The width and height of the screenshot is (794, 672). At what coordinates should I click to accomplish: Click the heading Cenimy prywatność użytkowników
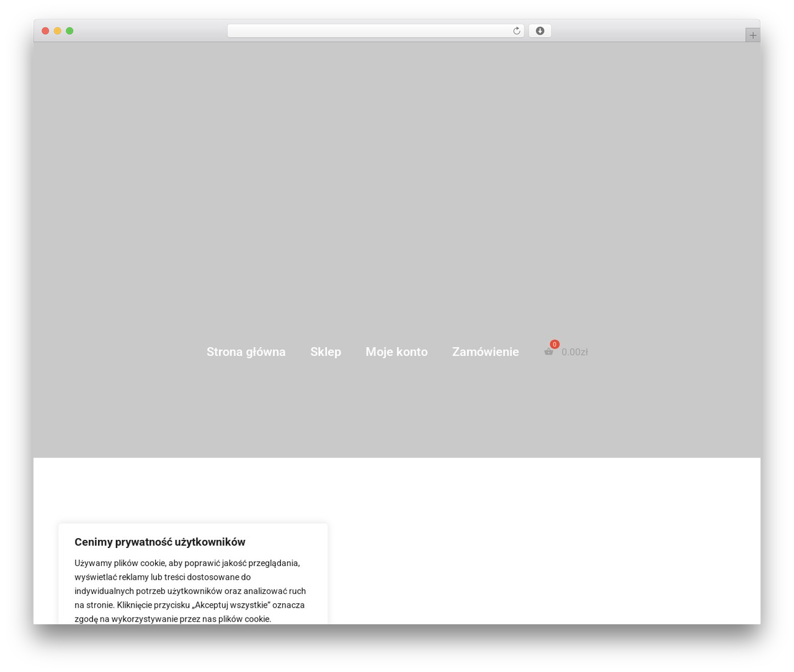pyautogui.click(x=160, y=542)
